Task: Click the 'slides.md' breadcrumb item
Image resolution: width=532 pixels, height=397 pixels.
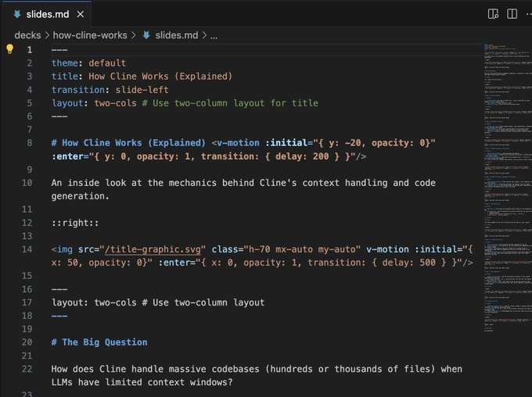Action: pyautogui.click(x=177, y=35)
